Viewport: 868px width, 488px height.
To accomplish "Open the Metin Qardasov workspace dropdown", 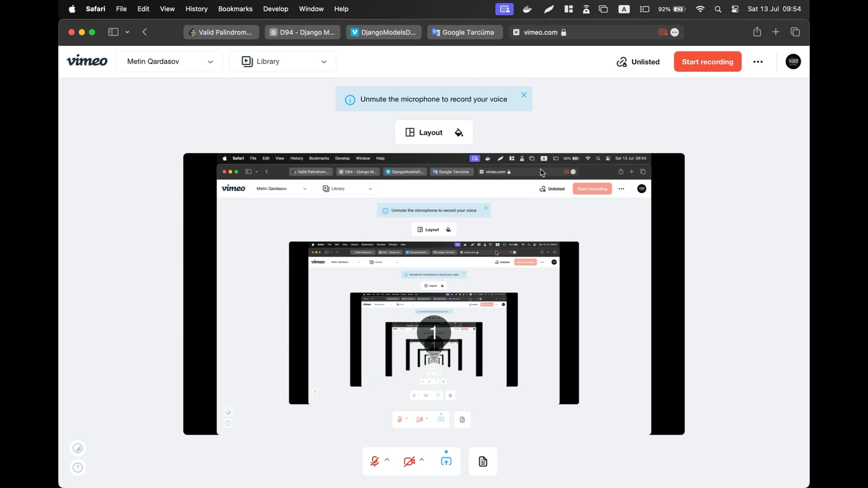I will [169, 61].
